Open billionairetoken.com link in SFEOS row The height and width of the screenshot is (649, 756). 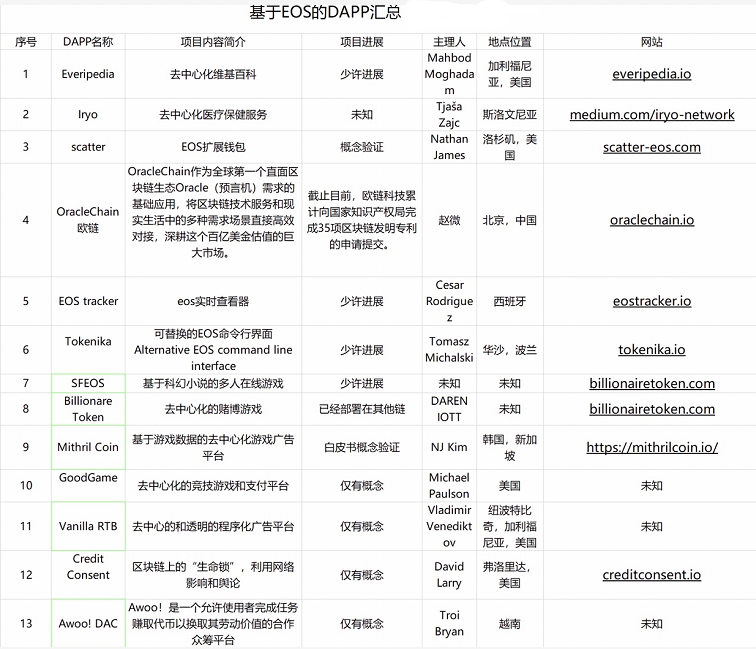click(652, 383)
